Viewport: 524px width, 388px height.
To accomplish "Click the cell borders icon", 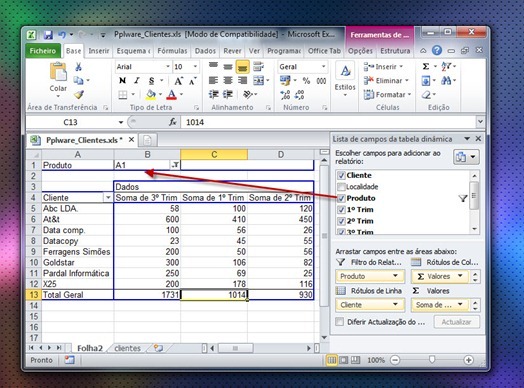I will pyautogui.click(x=123, y=95).
